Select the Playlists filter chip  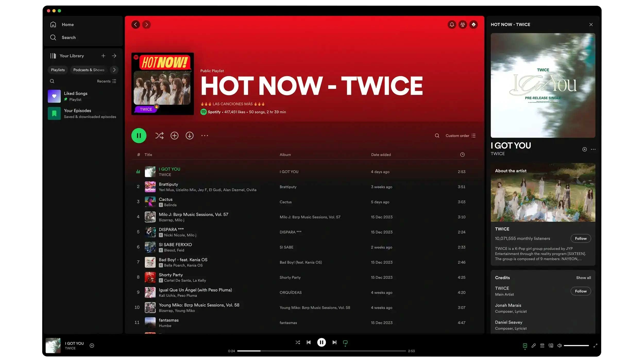click(x=57, y=70)
